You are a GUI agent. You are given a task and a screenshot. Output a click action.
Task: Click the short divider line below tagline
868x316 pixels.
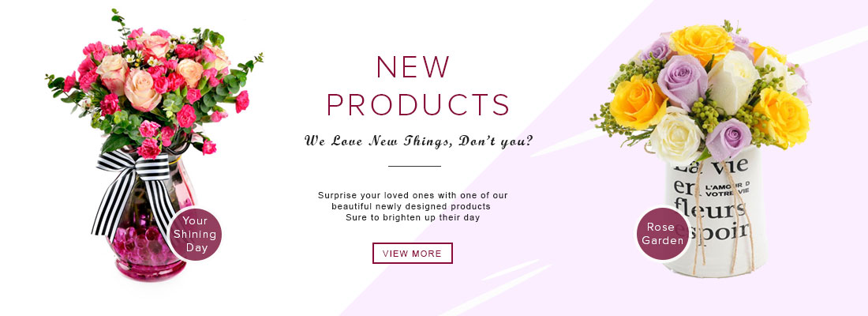(x=414, y=167)
